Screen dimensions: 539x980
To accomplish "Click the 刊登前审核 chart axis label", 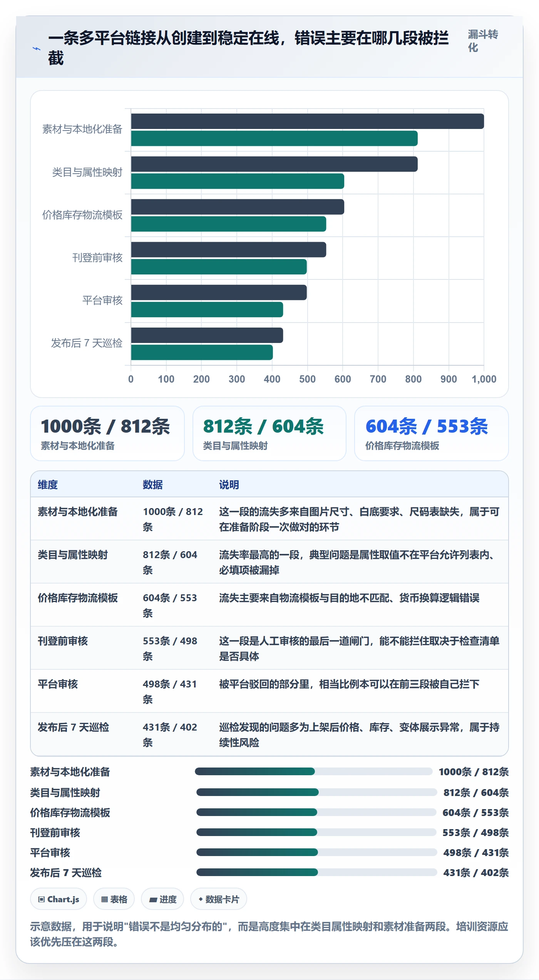I will pos(97,258).
